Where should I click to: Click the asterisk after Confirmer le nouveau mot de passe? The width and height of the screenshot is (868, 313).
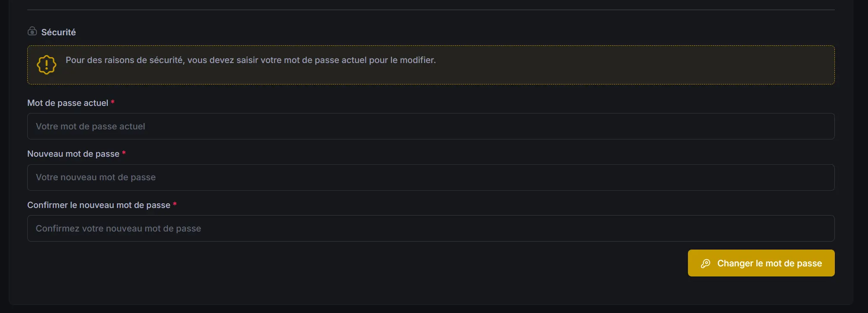(x=175, y=205)
